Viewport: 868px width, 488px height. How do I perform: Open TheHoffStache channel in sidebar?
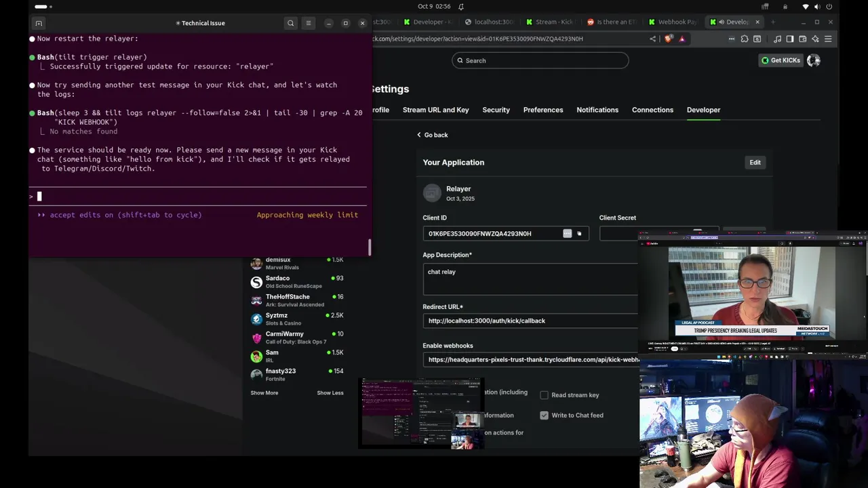[x=297, y=300]
